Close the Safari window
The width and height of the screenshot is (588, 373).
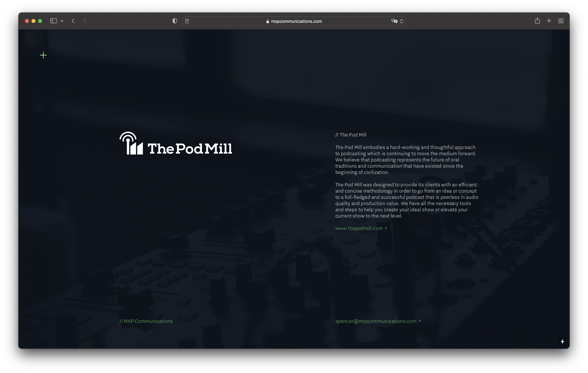click(27, 21)
